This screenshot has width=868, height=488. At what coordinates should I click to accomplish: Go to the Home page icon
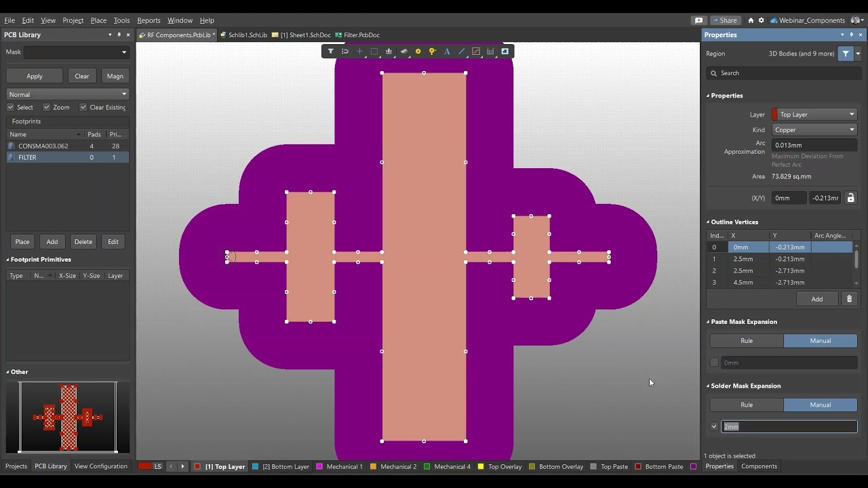coord(751,20)
